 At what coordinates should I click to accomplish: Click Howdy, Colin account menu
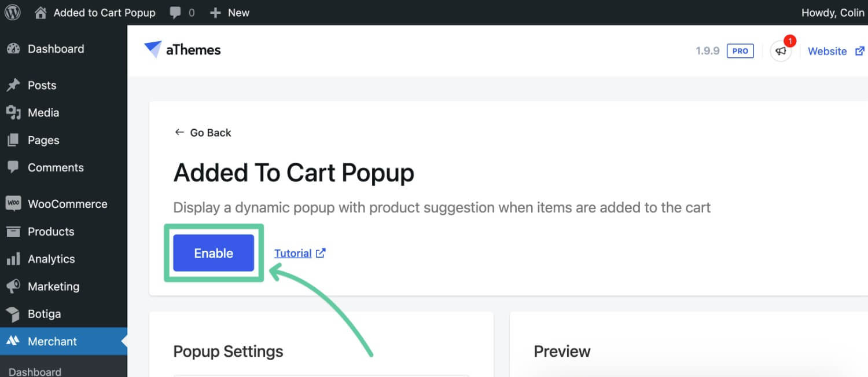click(x=833, y=13)
